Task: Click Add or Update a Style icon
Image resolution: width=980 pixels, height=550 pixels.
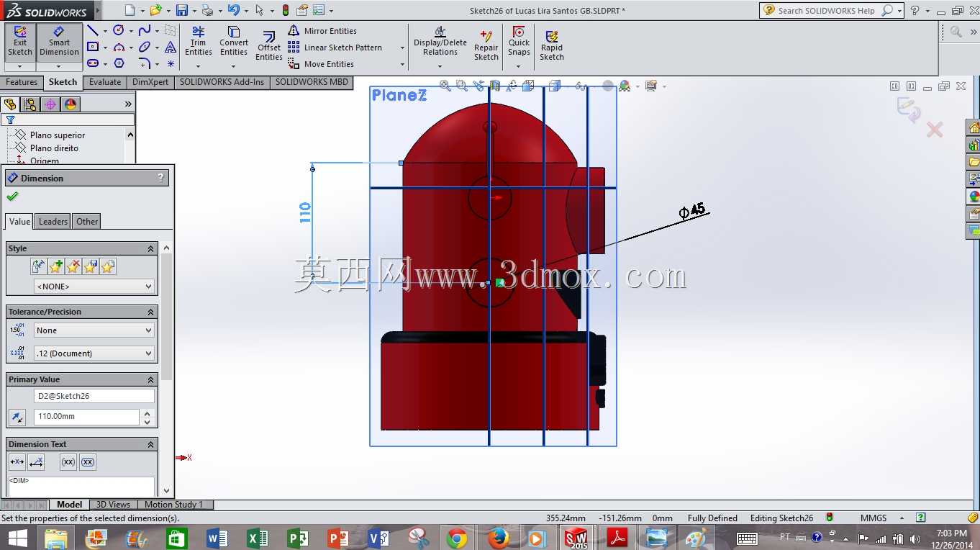Action: 55,267
